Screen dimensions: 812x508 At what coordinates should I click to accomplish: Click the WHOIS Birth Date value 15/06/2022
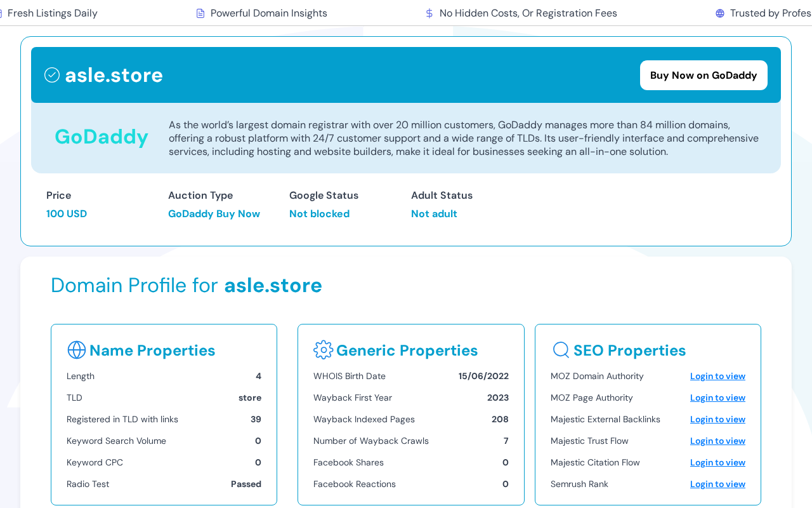point(483,376)
